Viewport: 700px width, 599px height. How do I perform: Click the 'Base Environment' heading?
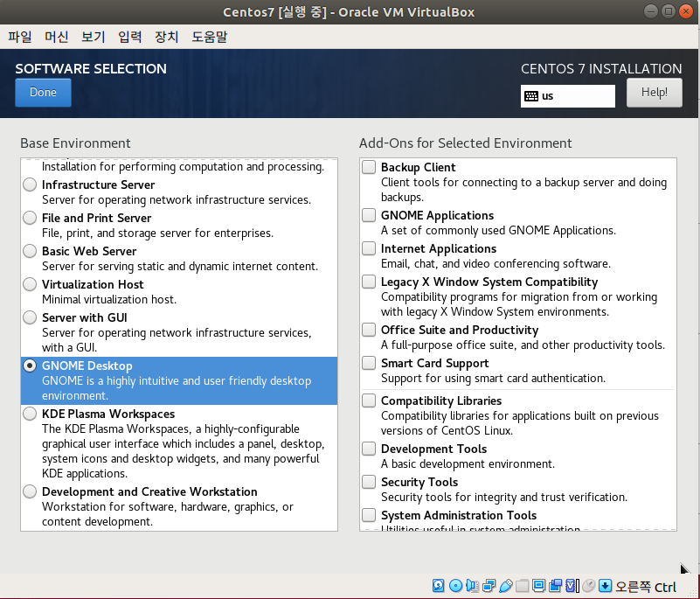coord(75,143)
